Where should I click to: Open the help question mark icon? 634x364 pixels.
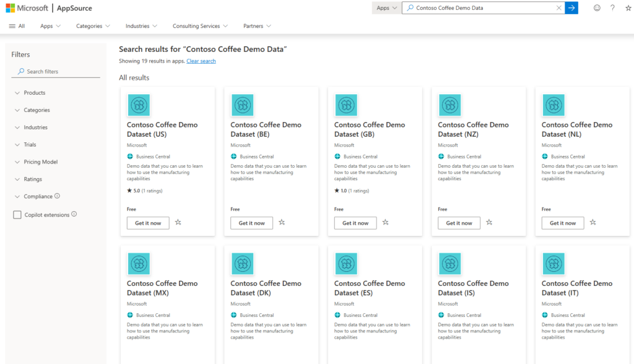coord(612,7)
